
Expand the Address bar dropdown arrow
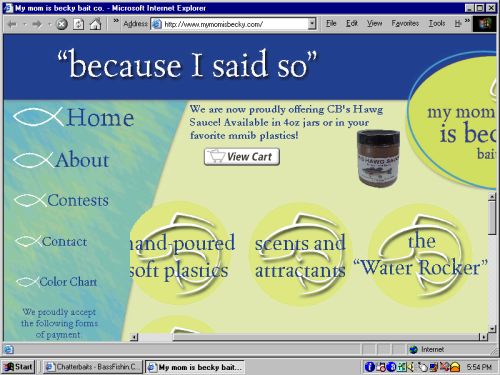click(312, 24)
